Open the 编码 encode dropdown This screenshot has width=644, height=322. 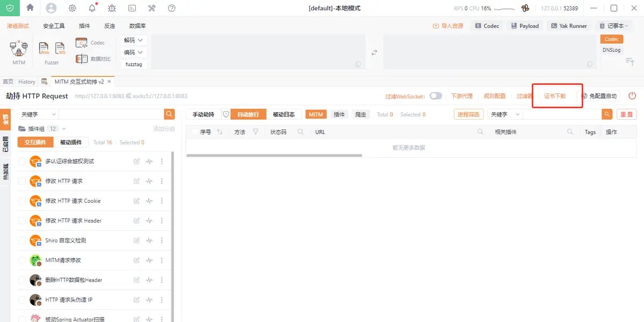click(x=133, y=52)
